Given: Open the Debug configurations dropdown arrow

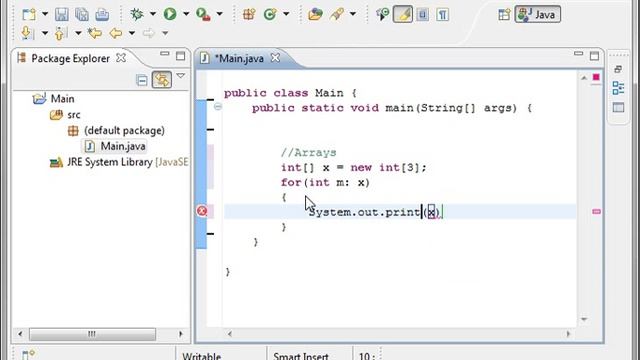Looking at the screenshot, I should [153, 14].
